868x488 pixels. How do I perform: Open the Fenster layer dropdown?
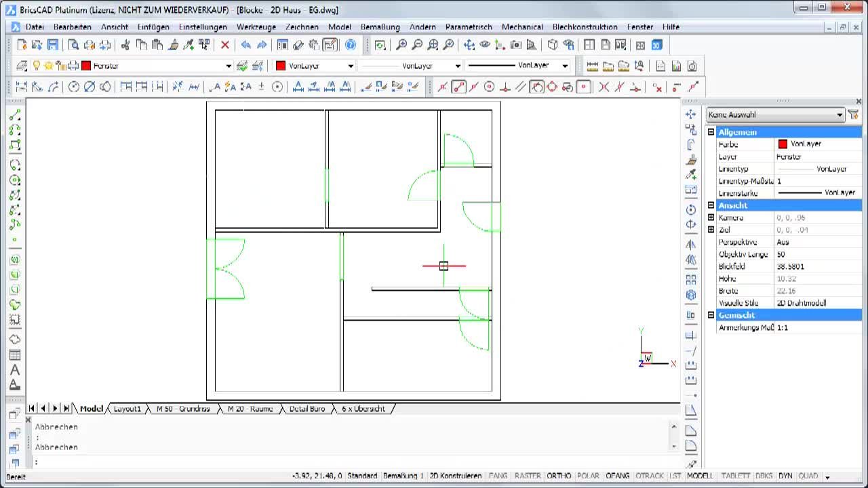point(228,66)
